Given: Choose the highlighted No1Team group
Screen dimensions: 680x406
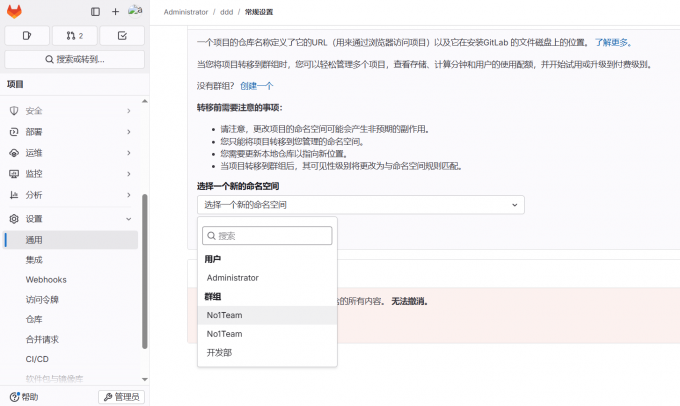Looking at the screenshot, I should point(267,315).
